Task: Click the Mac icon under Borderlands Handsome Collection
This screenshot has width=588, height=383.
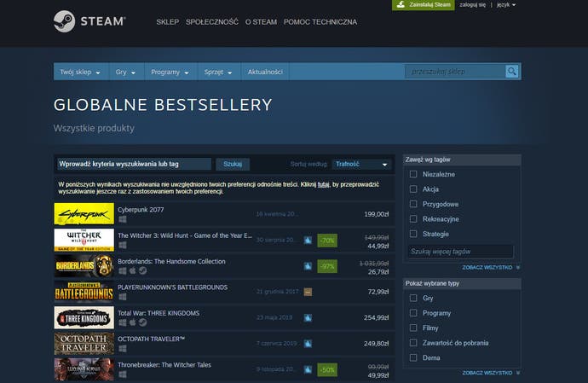Action: pos(132,270)
